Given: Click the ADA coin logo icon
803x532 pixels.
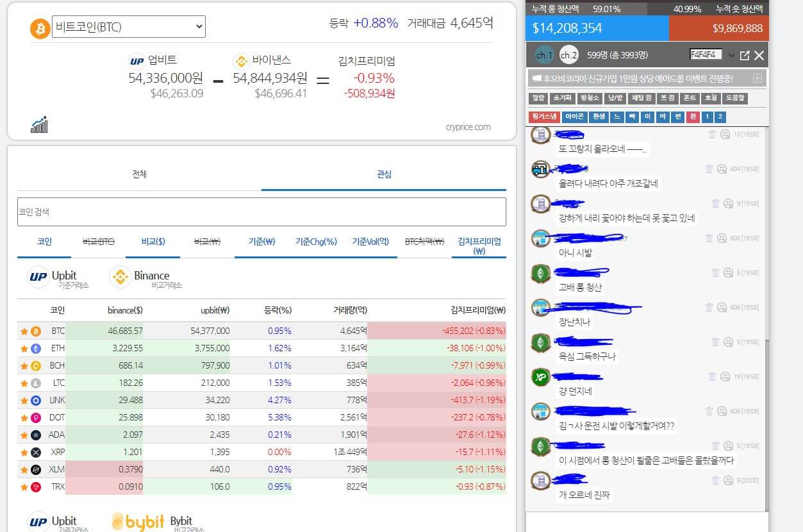Looking at the screenshot, I should tap(36, 435).
